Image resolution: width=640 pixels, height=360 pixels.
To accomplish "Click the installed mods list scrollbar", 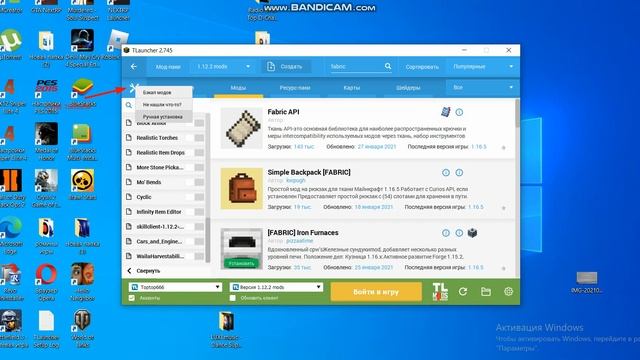I will tap(207, 239).
